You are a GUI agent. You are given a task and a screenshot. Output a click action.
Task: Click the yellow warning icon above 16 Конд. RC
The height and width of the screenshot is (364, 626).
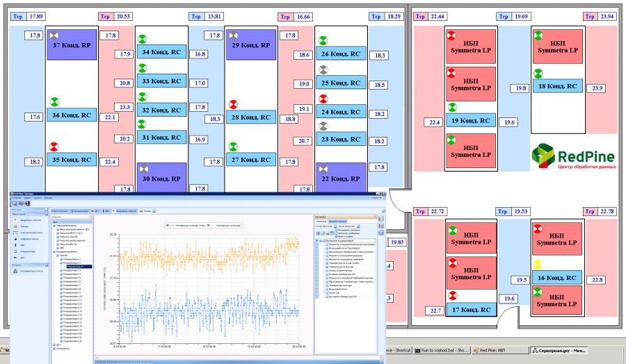[538, 265]
